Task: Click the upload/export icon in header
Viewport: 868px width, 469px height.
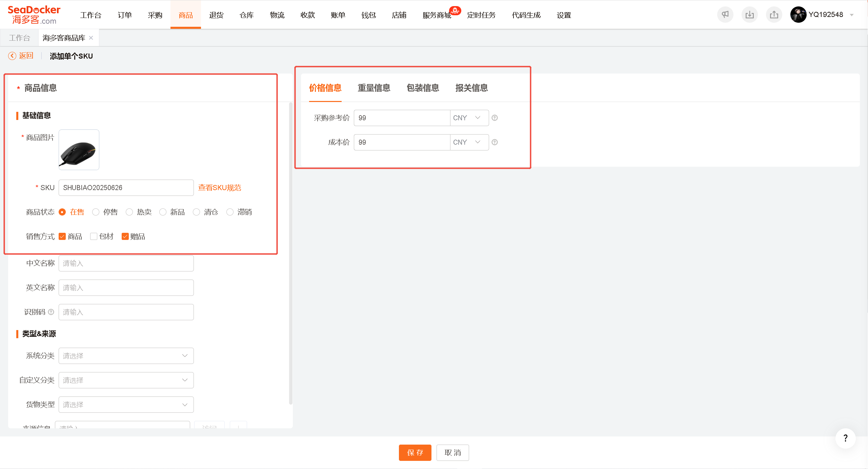Action: (x=774, y=15)
